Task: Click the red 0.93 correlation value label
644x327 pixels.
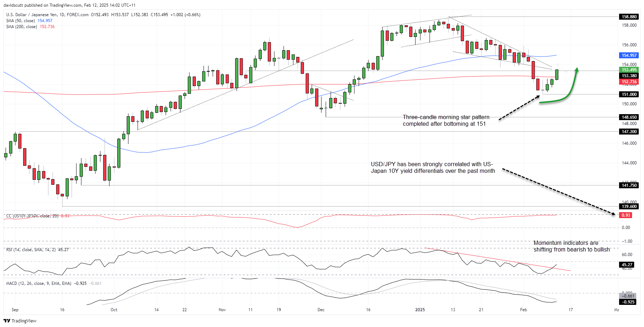Action: coord(626,215)
